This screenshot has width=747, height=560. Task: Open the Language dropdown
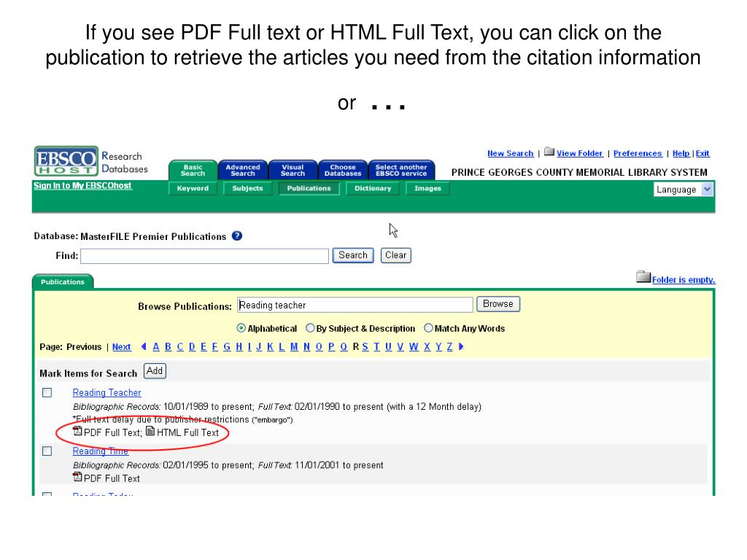tap(683, 190)
